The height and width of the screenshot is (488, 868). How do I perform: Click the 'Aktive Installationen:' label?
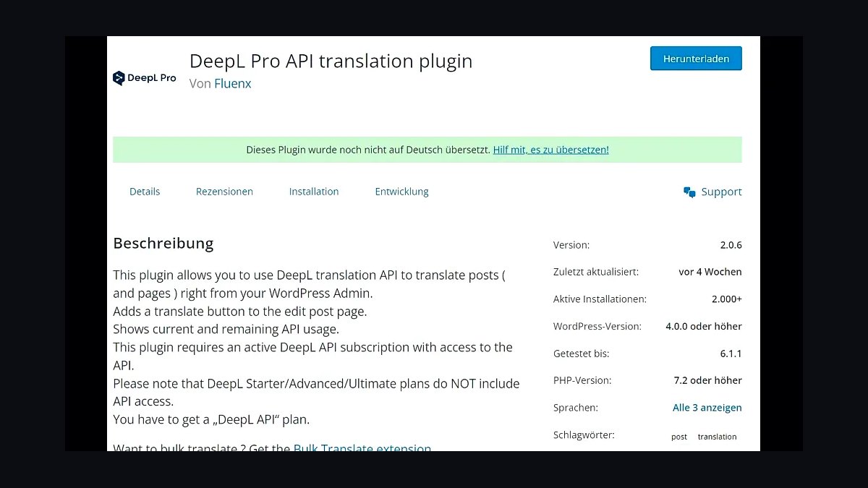(x=600, y=299)
